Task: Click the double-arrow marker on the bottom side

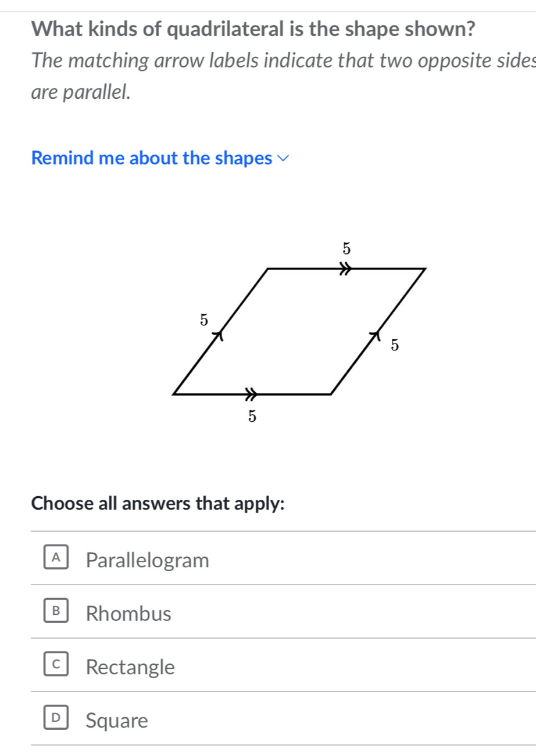Action: 250,394
